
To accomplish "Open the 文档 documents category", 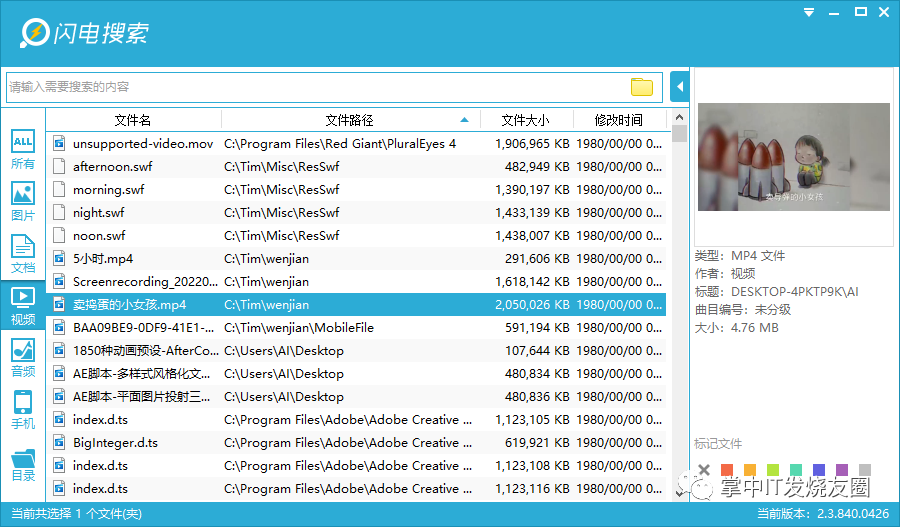I will [x=23, y=254].
